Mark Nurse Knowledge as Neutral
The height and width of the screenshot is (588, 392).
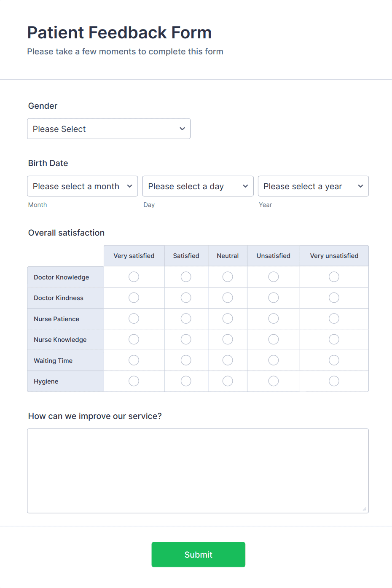(x=227, y=339)
